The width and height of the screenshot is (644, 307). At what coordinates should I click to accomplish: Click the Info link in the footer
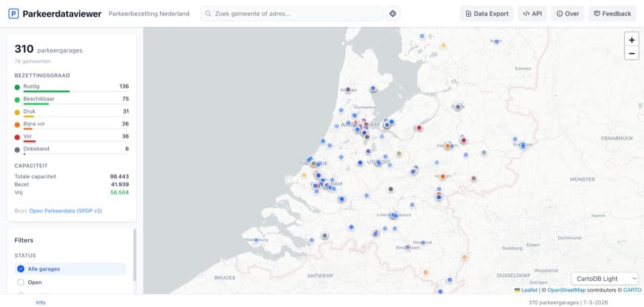click(41, 302)
